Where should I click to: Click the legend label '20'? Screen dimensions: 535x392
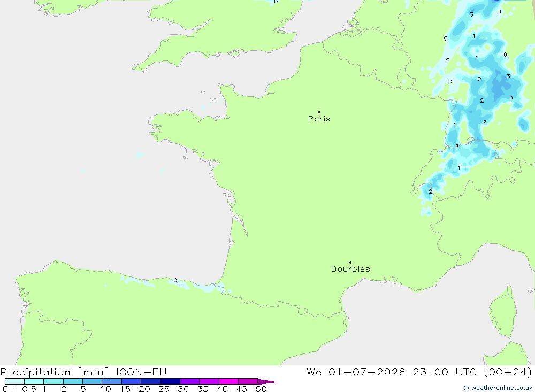(144, 389)
